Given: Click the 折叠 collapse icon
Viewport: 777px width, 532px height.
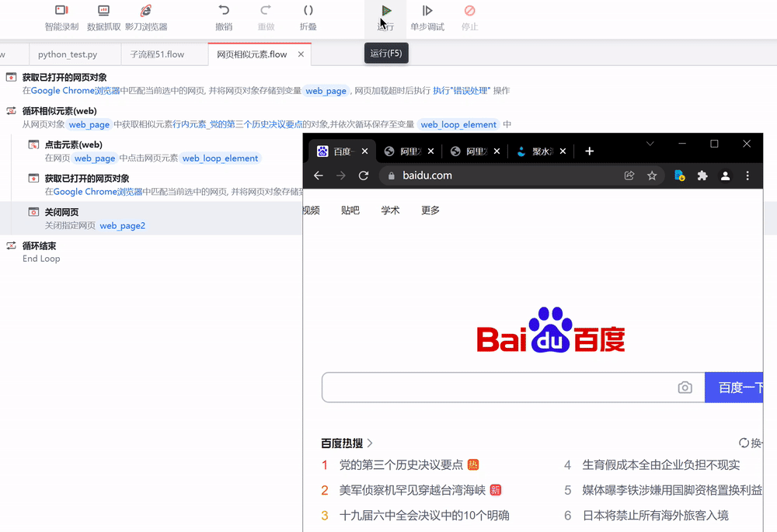Looking at the screenshot, I should (x=308, y=10).
